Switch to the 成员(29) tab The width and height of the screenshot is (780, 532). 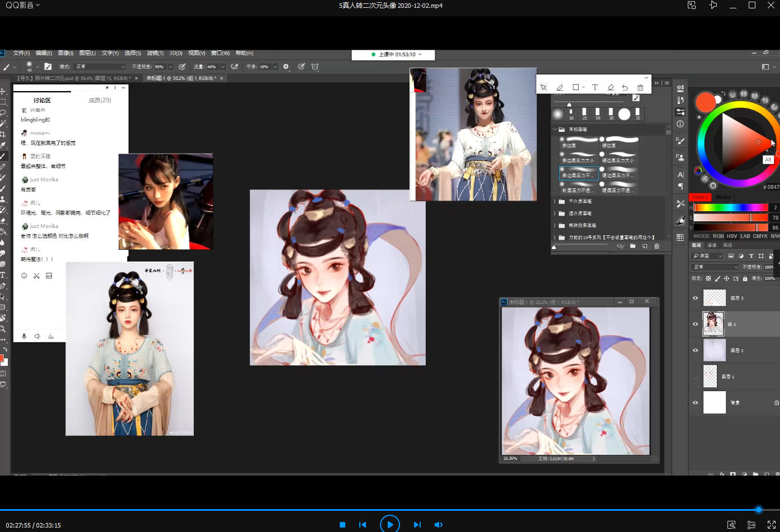tap(99, 101)
